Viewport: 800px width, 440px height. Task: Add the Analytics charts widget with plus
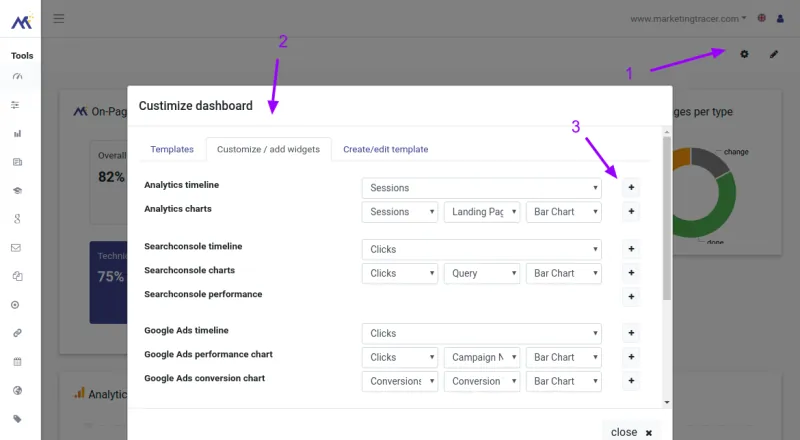click(631, 211)
